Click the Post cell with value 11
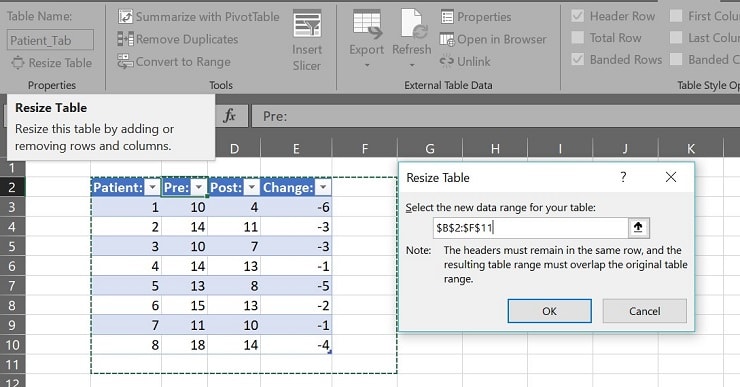This screenshot has width=740, height=387. click(234, 227)
